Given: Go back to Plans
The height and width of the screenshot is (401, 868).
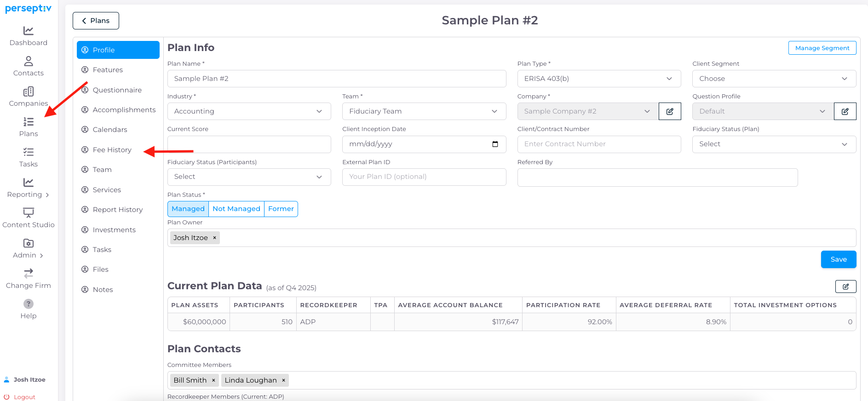Looking at the screenshot, I should coord(96,21).
